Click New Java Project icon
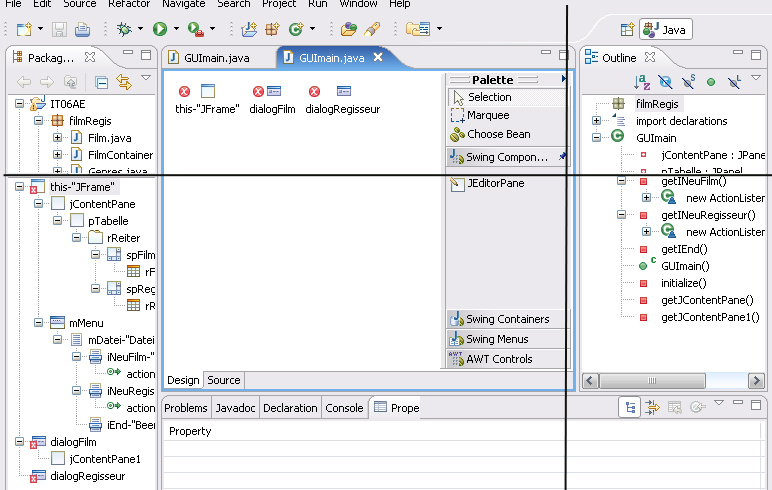Viewport: 772px width, 490px height. [x=249, y=30]
